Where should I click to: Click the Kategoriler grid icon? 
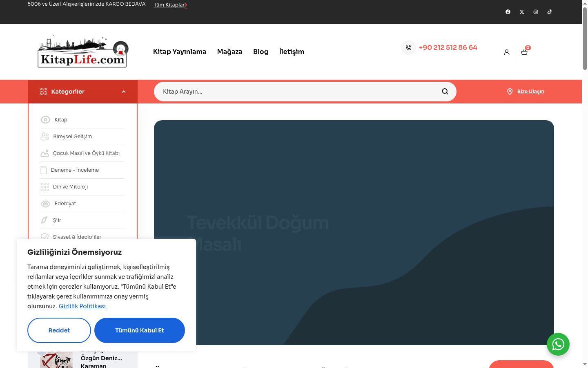coord(44,92)
